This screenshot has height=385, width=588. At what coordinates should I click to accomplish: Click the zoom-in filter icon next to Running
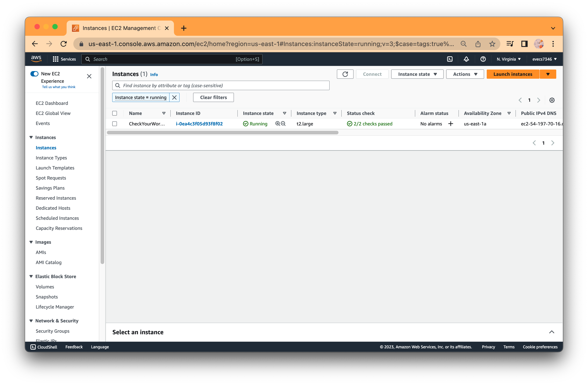click(x=278, y=124)
